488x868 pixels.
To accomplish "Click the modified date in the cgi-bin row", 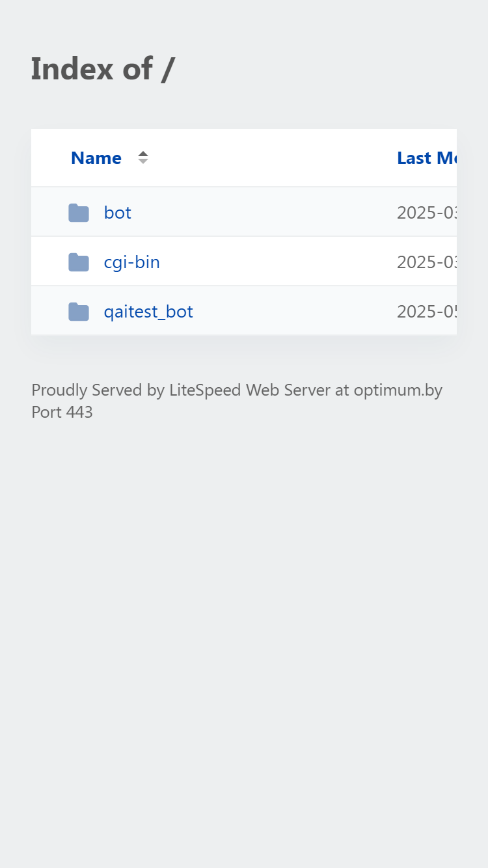I will point(427,262).
